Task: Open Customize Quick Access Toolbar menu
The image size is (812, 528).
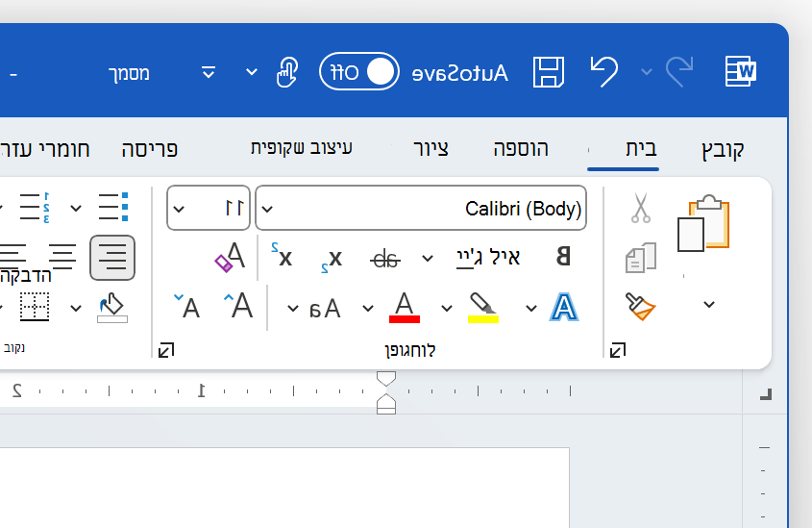Action: point(209,72)
